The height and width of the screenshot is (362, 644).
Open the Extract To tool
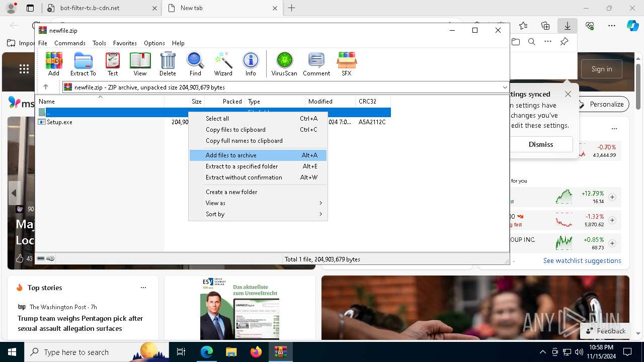point(83,64)
